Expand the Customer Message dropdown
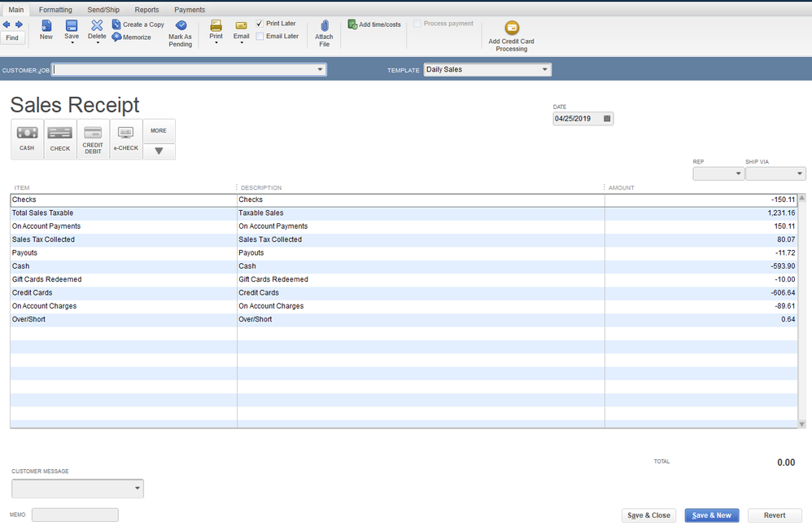812x526 pixels. click(137, 489)
